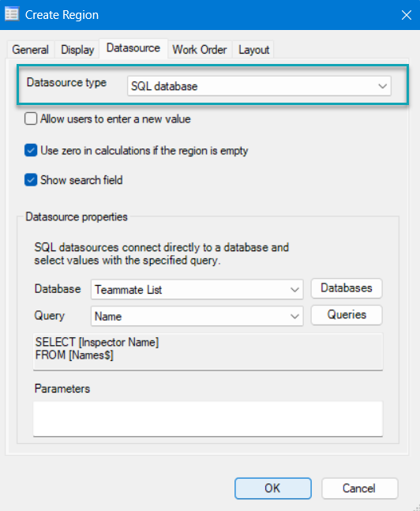
Task: Go to the Work Order tab
Action: pos(200,50)
